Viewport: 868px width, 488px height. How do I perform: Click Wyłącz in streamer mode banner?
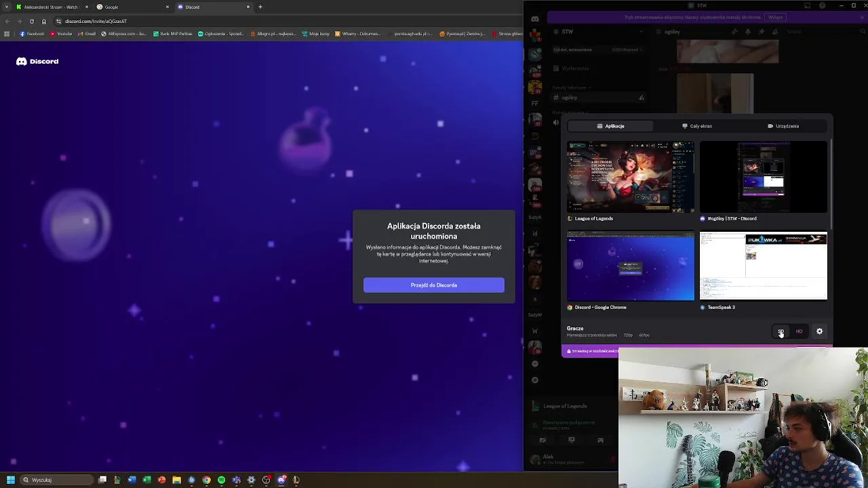point(775,18)
